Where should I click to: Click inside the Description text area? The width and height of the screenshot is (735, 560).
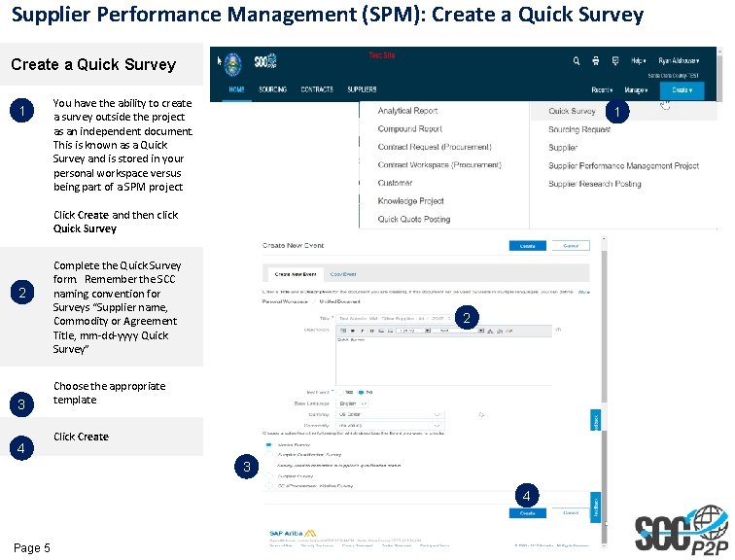[x=443, y=361]
